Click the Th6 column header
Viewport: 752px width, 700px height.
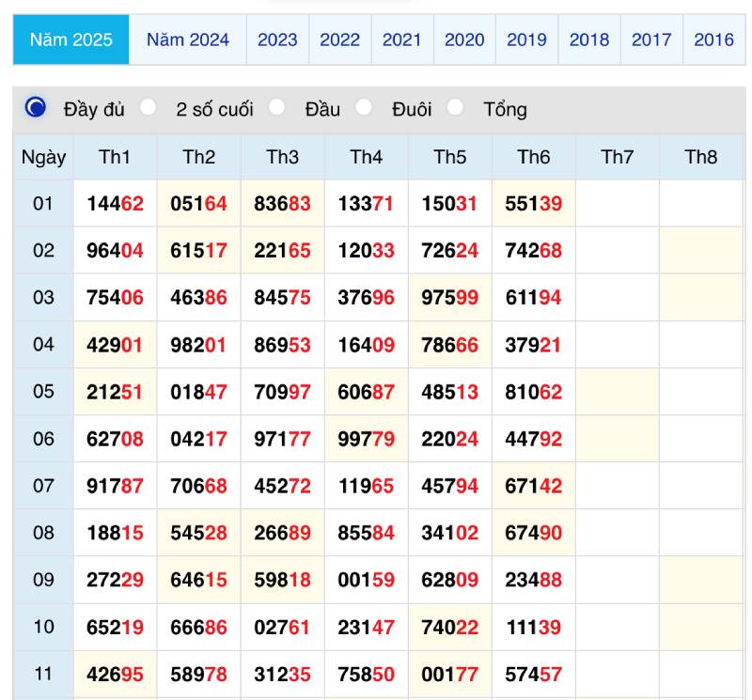click(x=533, y=157)
